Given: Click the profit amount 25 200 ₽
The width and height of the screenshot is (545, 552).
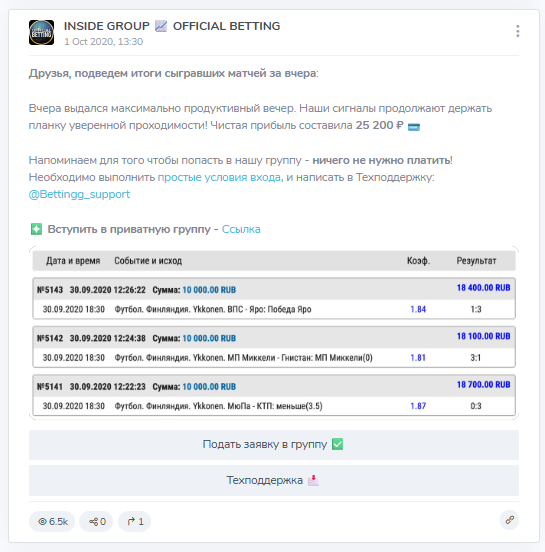Looking at the screenshot, I should pos(380,125).
